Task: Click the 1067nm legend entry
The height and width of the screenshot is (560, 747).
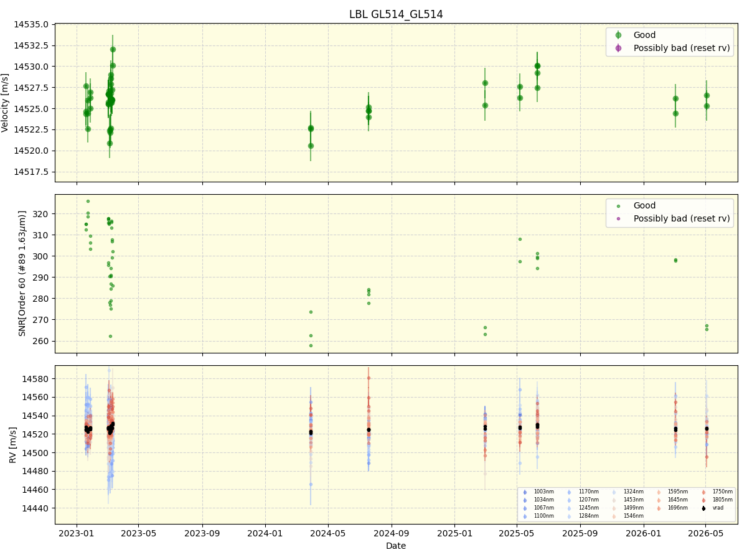Action: point(544,508)
